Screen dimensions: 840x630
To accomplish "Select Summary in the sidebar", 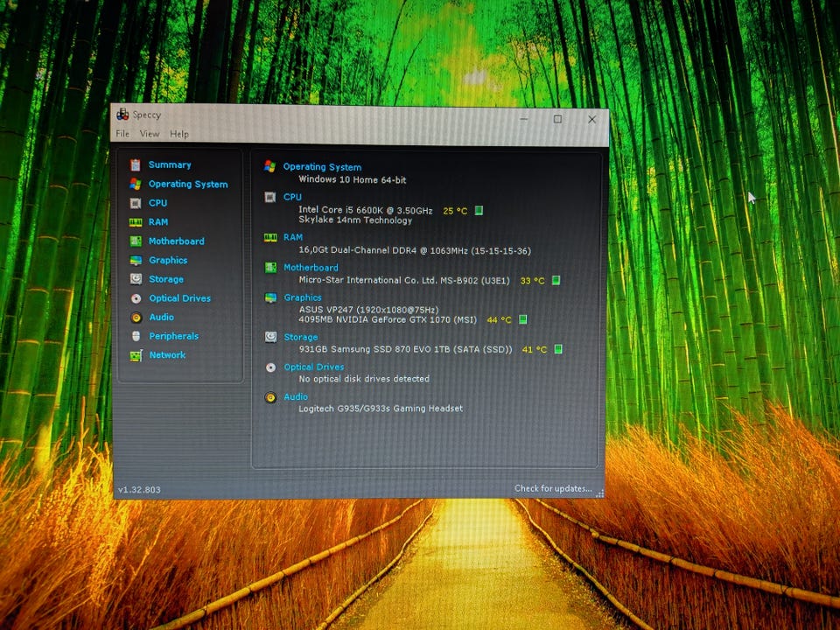I will 170,164.
